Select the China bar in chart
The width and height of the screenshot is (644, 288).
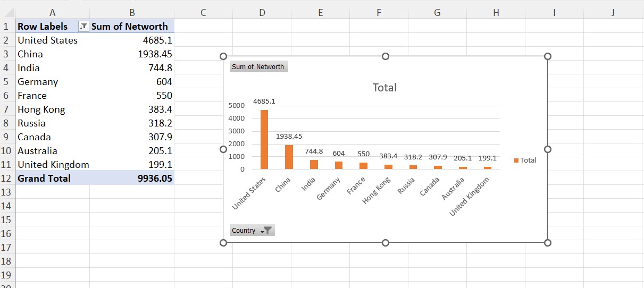289,157
